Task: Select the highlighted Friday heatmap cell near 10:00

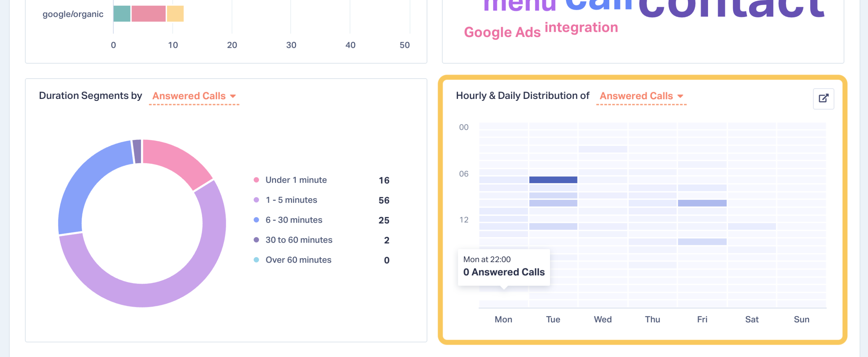Action: coord(702,203)
